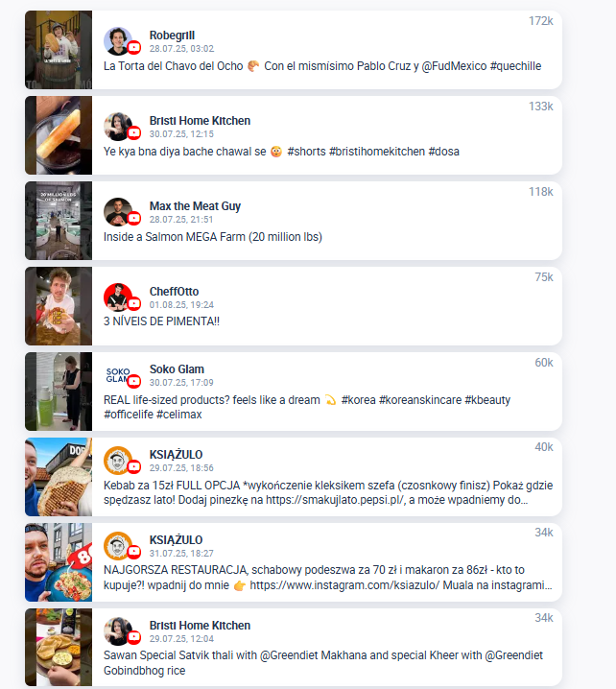Open the Max the Meat Guy channel link
616x689 pixels.
pos(195,206)
